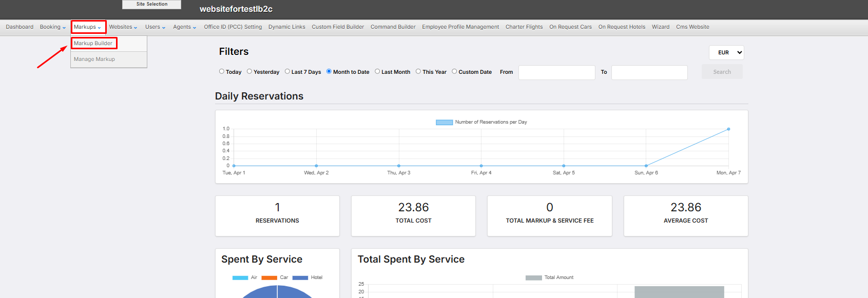Screen dimensions: 868x298
Task: Open On Request Hotels page
Action: click(x=622, y=27)
